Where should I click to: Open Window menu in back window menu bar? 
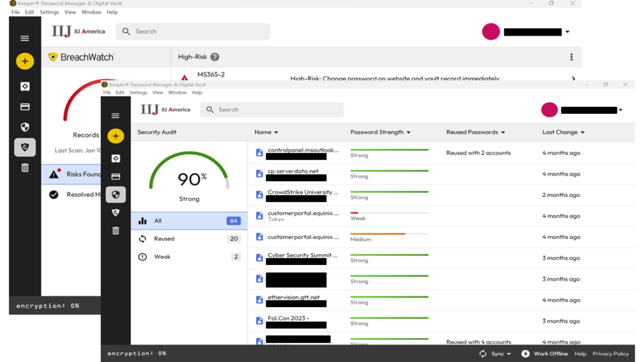tap(91, 12)
